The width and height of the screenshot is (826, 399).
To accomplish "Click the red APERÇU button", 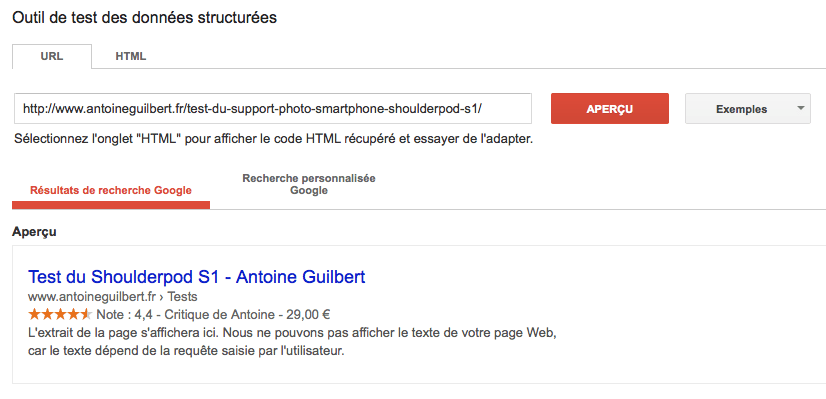I will [x=609, y=109].
